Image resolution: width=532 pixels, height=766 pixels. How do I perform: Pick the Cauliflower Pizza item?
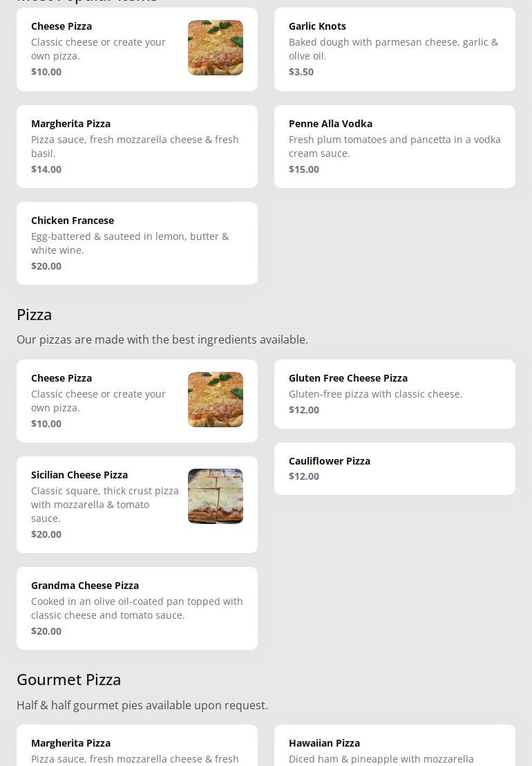(394, 468)
